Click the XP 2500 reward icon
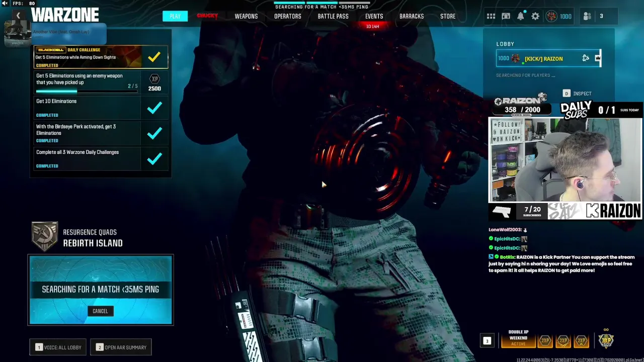This screenshot has width=644, height=362. (154, 83)
